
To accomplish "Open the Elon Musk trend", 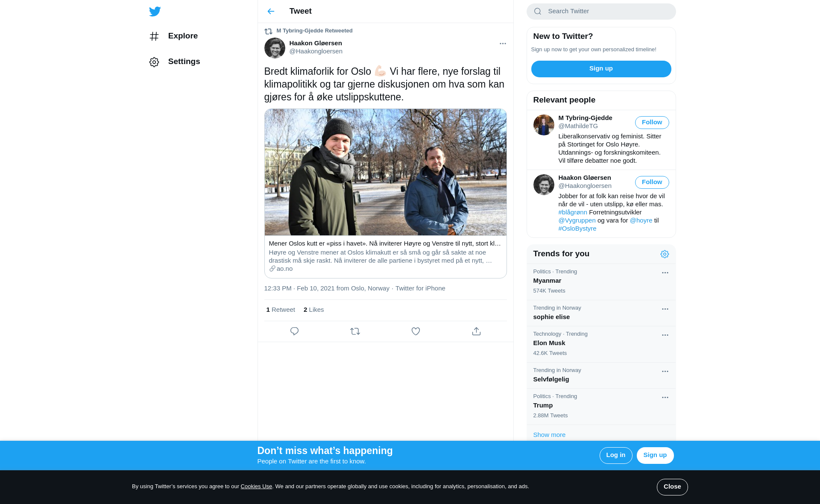I will (x=601, y=344).
